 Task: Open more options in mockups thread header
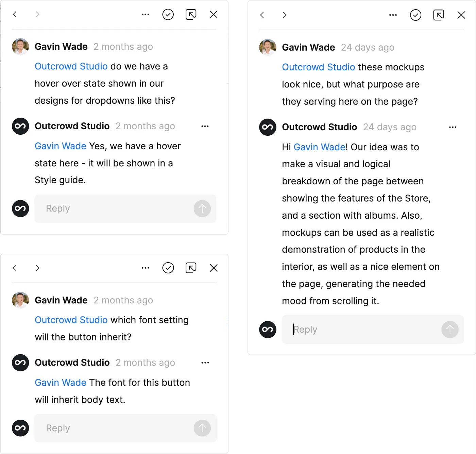[x=393, y=15]
